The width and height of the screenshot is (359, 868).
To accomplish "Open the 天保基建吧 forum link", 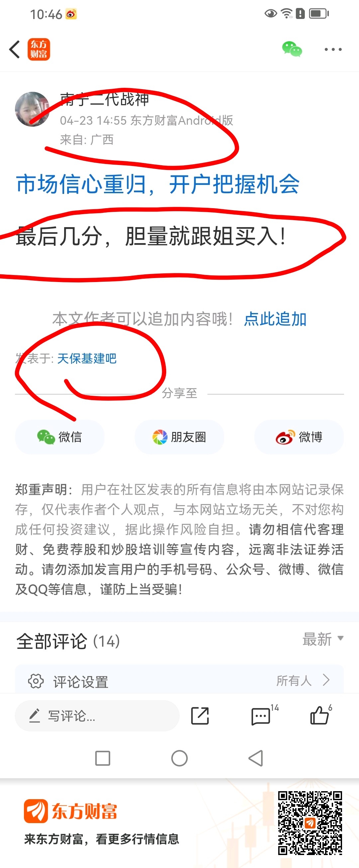I will tap(87, 359).
